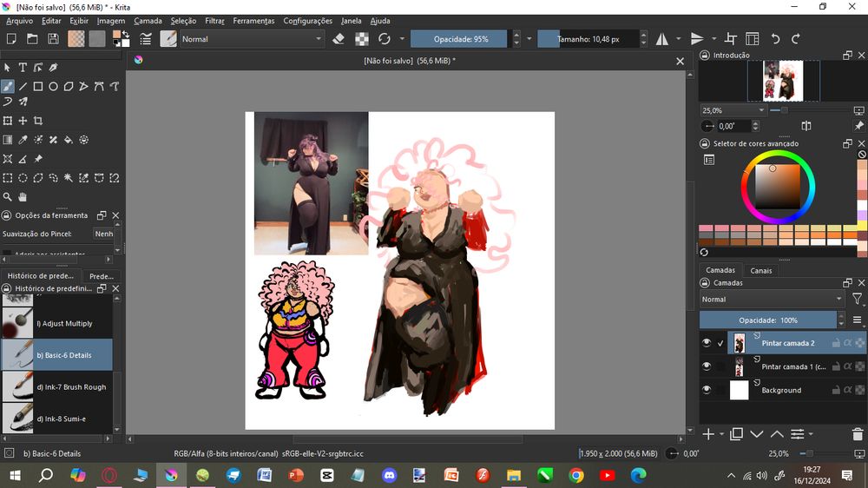The image size is (868, 488).
Task: Toggle Eraser mode
Action: [x=339, y=39]
